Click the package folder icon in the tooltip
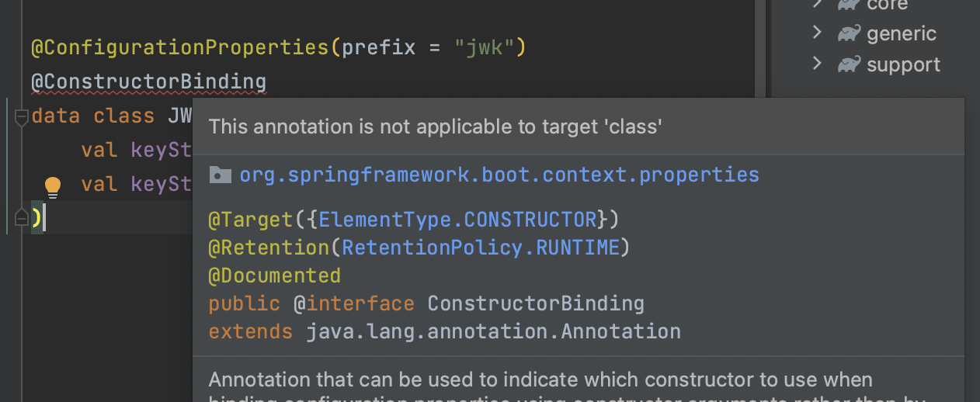The height and width of the screenshot is (402, 980). click(220, 175)
